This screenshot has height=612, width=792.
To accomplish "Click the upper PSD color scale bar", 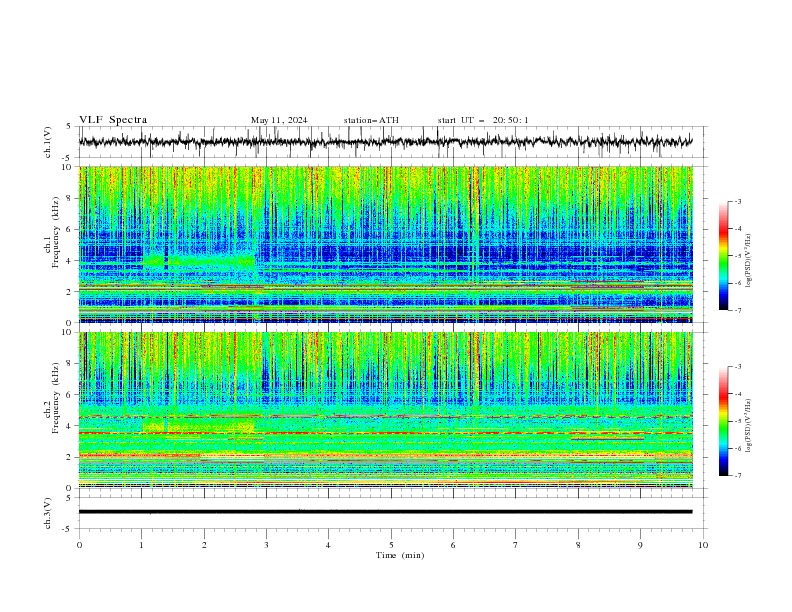I will tap(724, 256).
